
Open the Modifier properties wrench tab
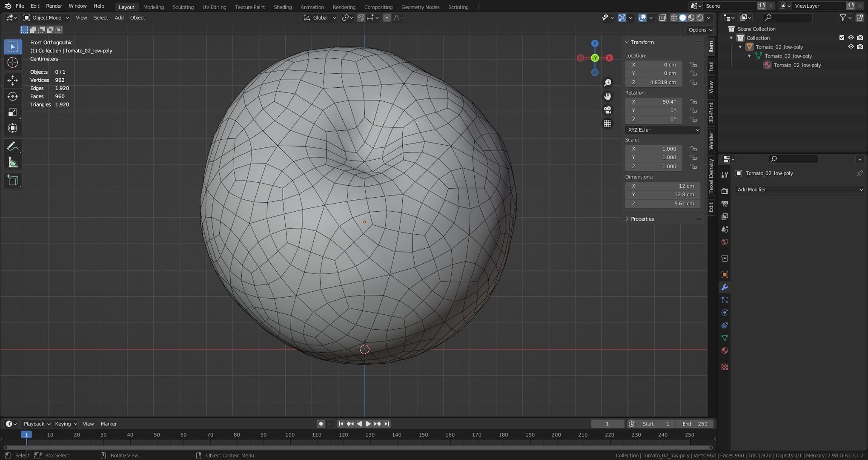725,287
